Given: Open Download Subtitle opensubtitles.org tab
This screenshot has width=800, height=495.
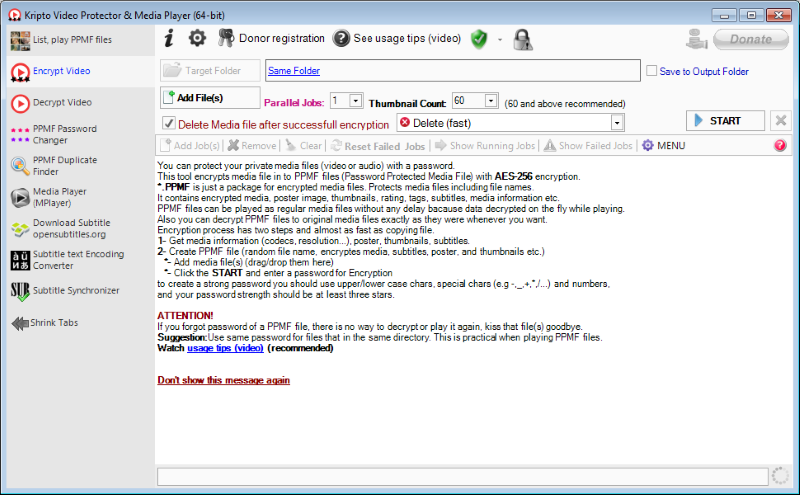Looking at the screenshot, I should click(80, 229).
